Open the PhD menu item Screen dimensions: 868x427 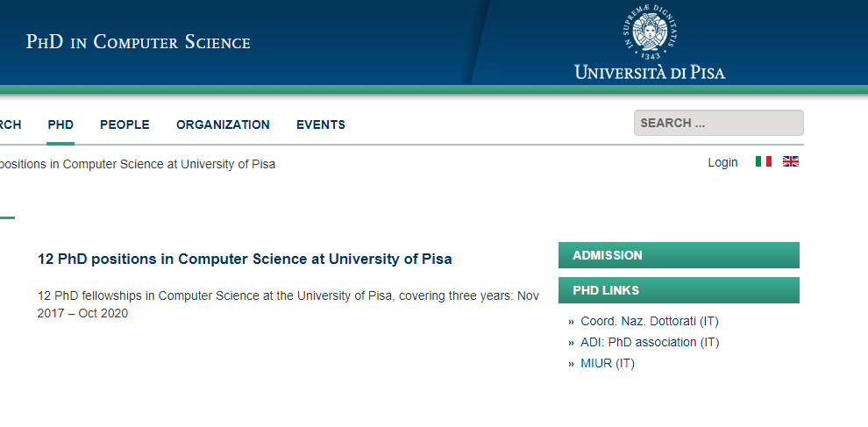click(x=60, y=125)
